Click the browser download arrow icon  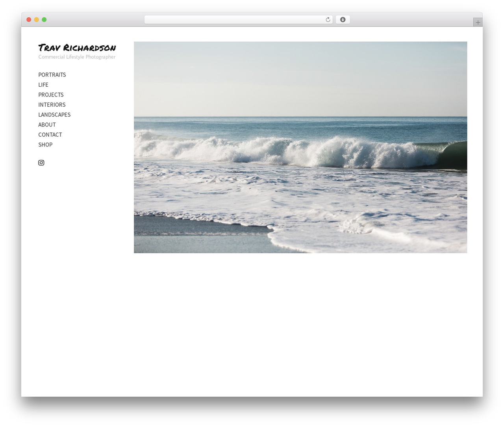click(343, 20)
